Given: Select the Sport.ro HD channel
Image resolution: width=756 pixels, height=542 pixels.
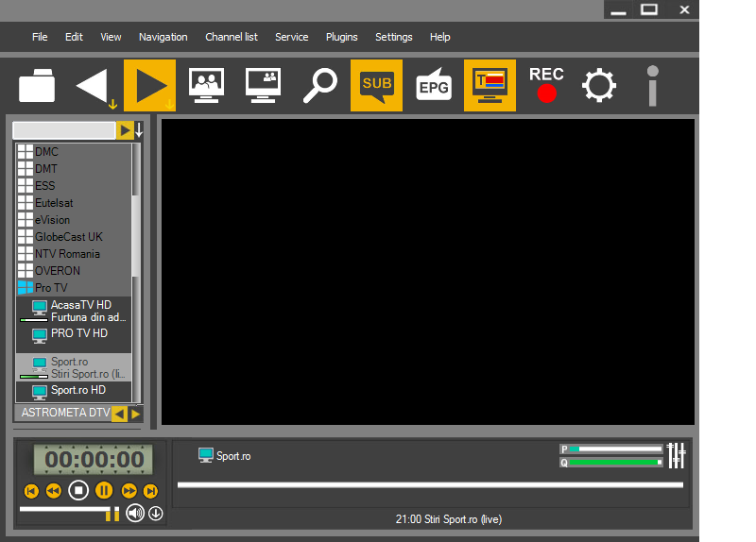Looking at the screenshot, I should point(77,390).
